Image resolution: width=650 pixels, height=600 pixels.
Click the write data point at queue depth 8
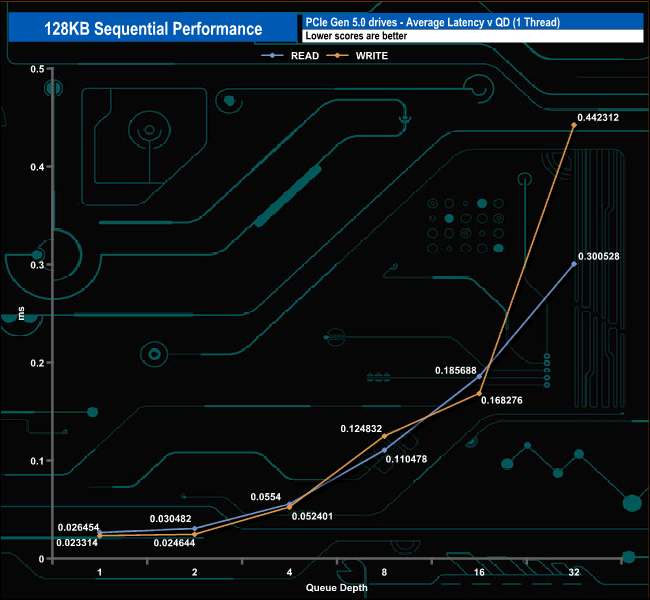(384, 436)
